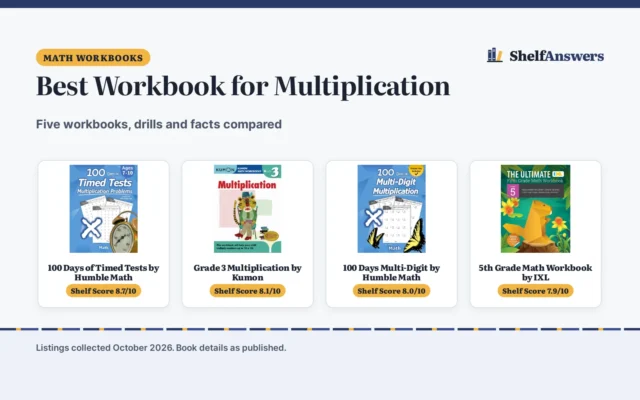This screenshot has width=640, height=400.
Task: Click the 100 Days Multi-Digit by Humble Math title
Action: coord(391,272)
